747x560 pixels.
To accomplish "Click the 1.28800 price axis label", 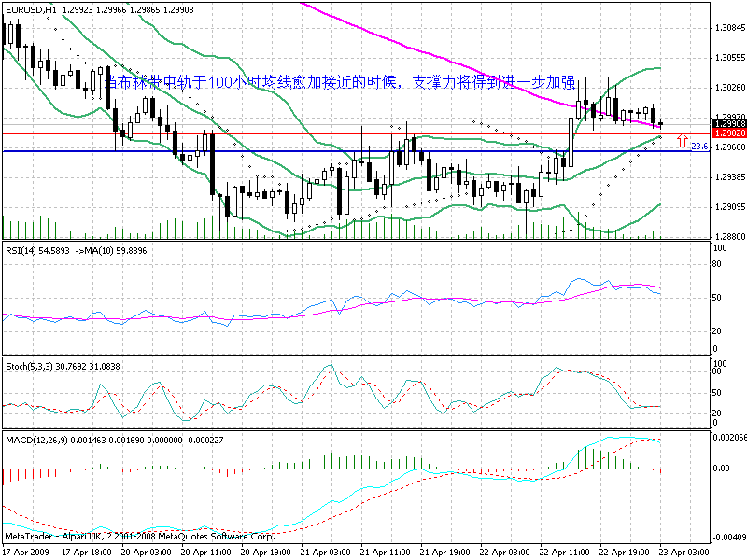I will [730, 237].
